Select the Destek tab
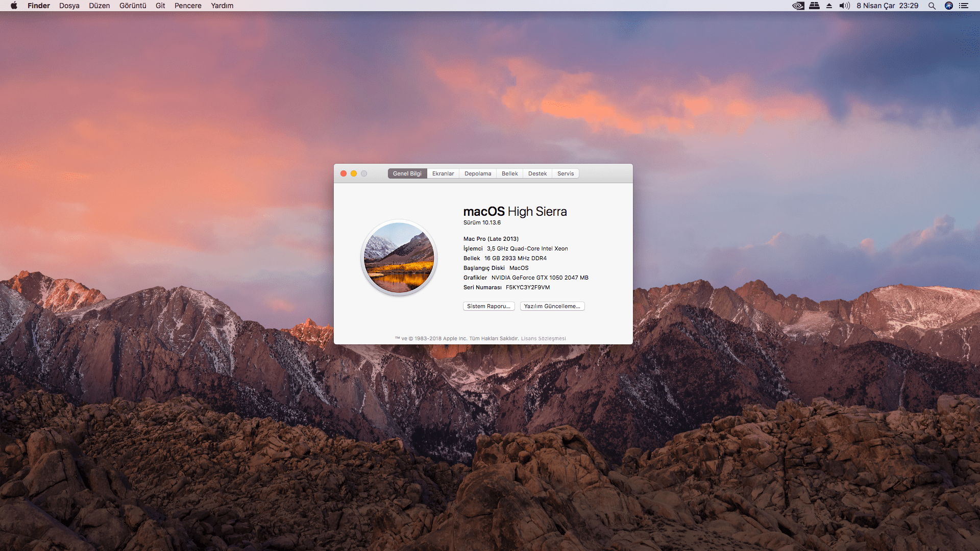Image resolution: width=980 pixels, height=551 pixels. coord(537,173)
